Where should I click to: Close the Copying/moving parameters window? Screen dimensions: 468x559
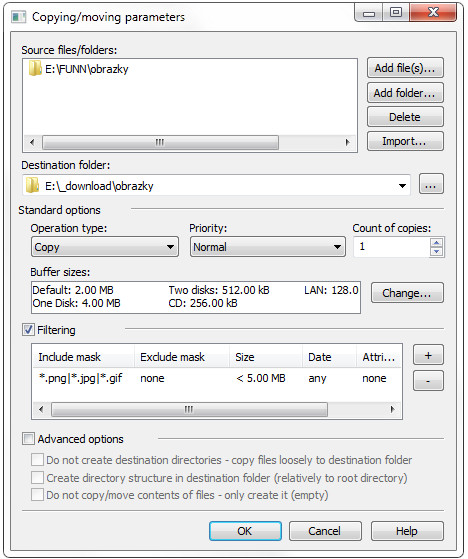(433, 13)
